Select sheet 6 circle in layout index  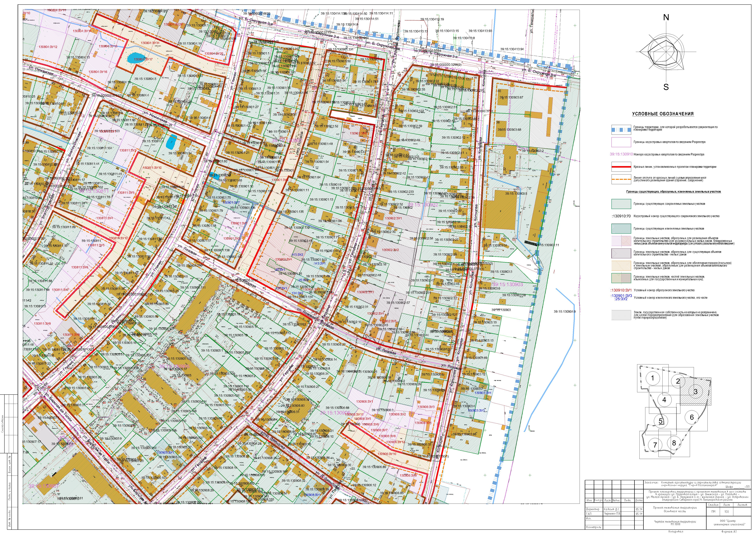pyautogui.click(x=691, y=417)
